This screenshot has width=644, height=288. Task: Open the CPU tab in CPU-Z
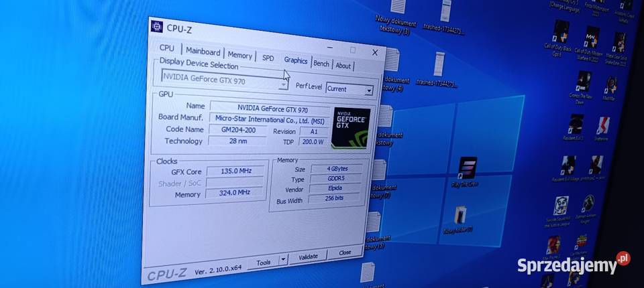pos(167,48)
